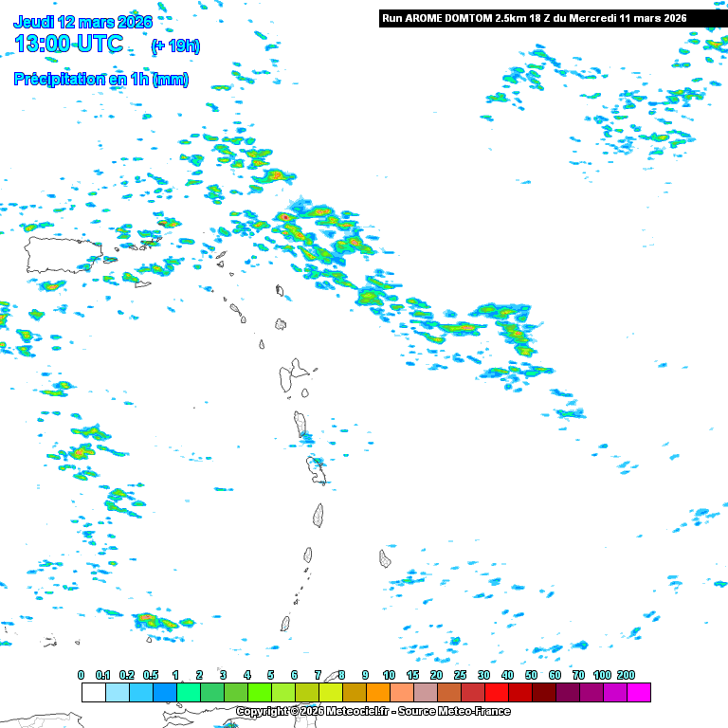Click the Barbados island outline
Viewport: 728px width, 728px height.
386,558
